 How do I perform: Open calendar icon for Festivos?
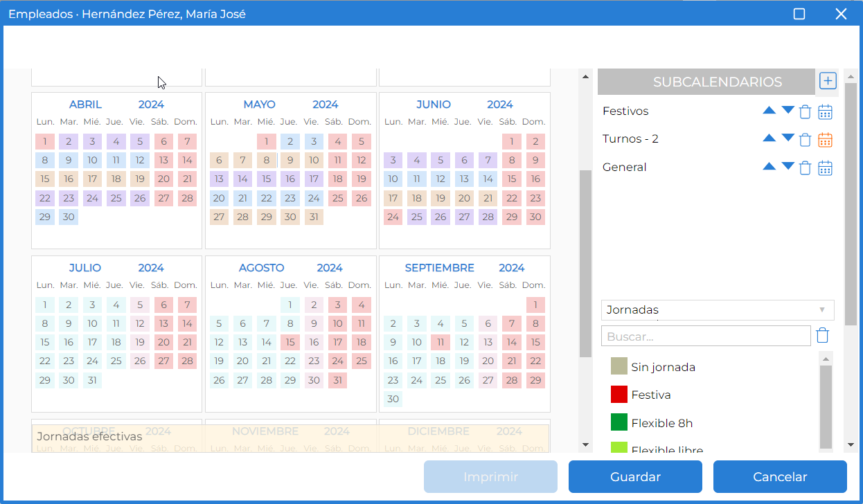825,111
